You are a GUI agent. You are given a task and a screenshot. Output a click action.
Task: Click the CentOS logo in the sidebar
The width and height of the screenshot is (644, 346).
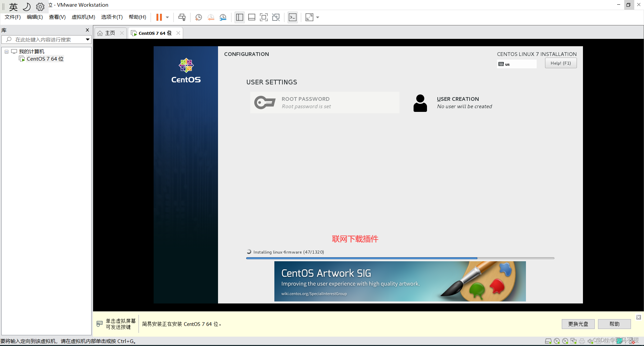tap(186, 71)
